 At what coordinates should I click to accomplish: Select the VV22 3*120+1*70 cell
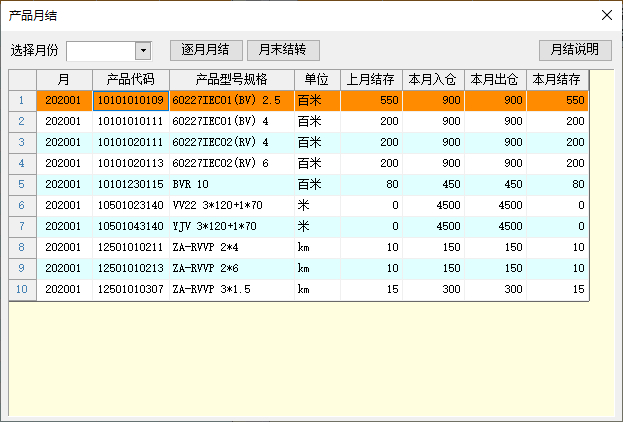pyautogui.click(x=231, y=205)
